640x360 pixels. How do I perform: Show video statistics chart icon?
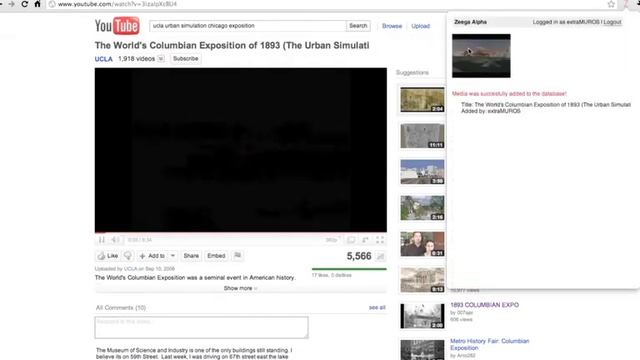[380, 256]
